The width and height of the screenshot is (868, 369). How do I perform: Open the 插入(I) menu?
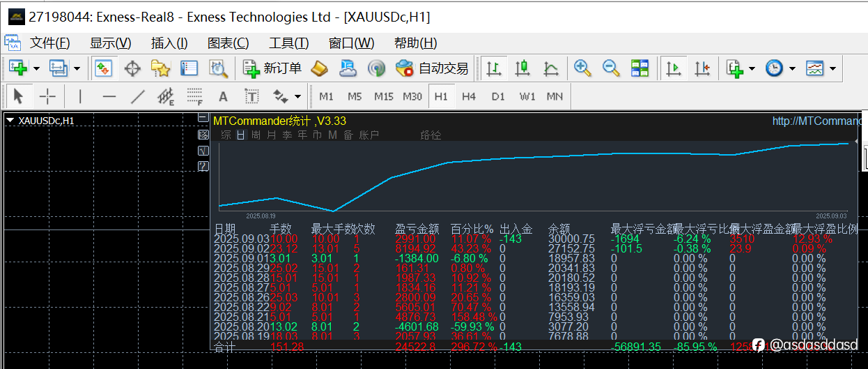pyautogui.click(x=169, y=43)
